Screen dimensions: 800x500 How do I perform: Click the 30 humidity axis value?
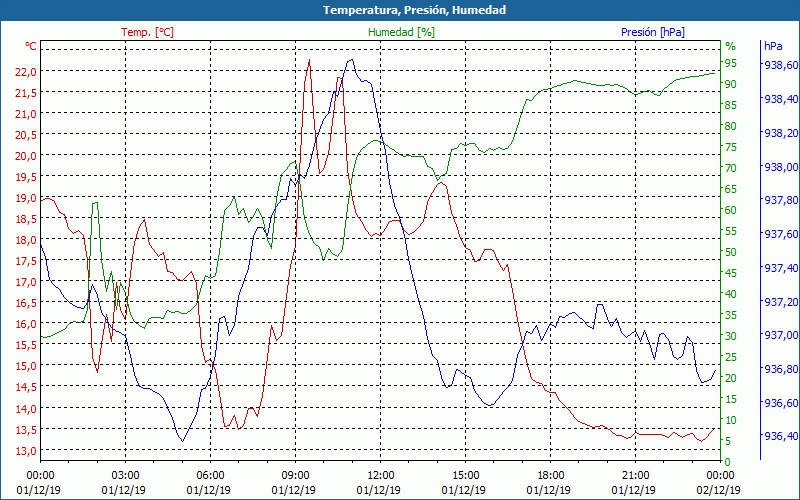(731, 336)
